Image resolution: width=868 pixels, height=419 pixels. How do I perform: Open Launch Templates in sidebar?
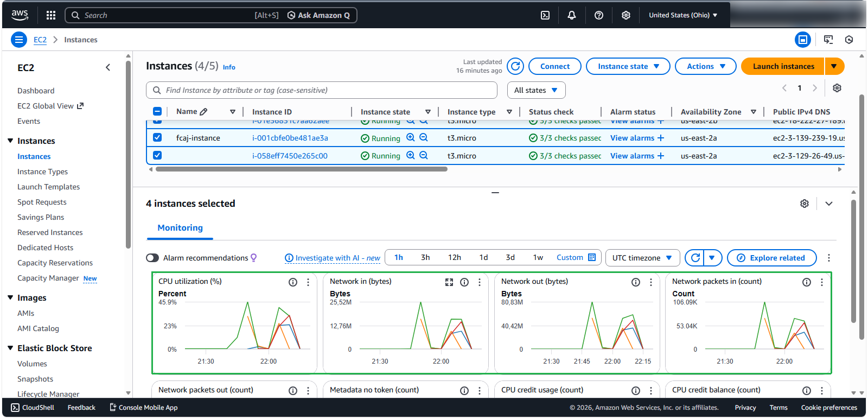point(48,187)
